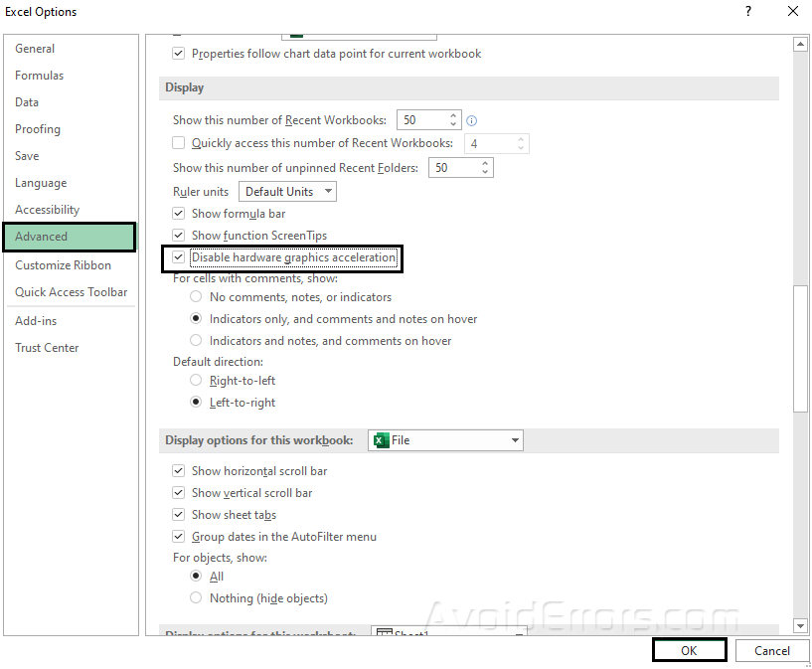Go to Customize Ribbon settings

click(63, 265)
